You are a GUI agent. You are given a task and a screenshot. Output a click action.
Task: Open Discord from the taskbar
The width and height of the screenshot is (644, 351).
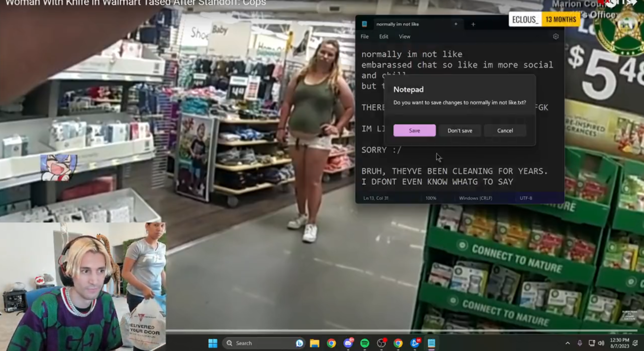point(348,343)
